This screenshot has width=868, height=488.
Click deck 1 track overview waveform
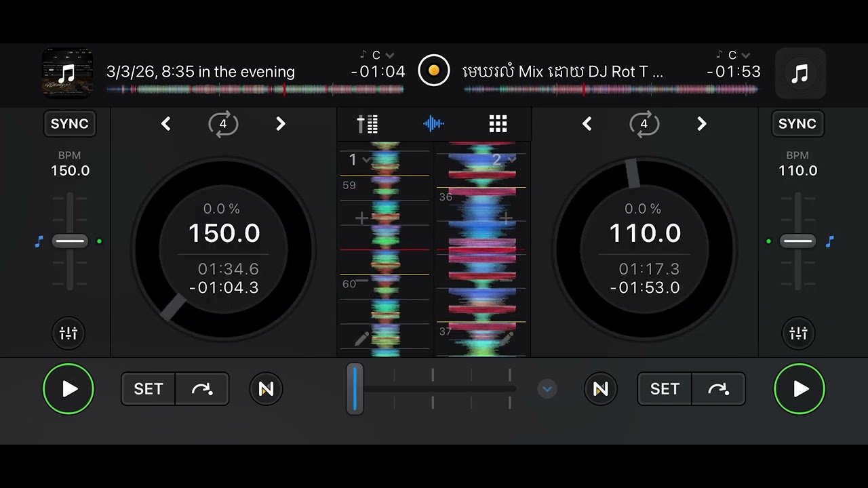[x=255, y=89]
